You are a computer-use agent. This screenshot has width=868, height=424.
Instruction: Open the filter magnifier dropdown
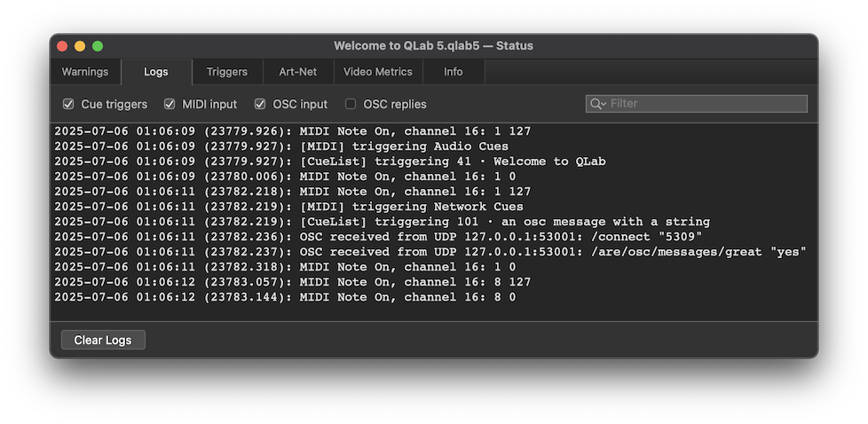(598, 104)
